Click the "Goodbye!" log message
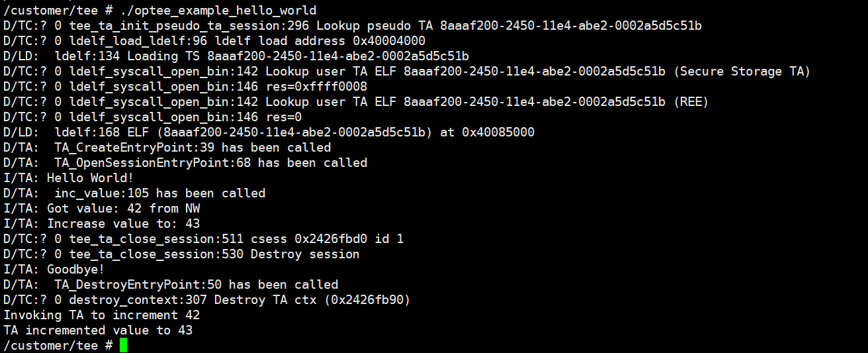Screen dimensions: 868x353 (75, 270)
